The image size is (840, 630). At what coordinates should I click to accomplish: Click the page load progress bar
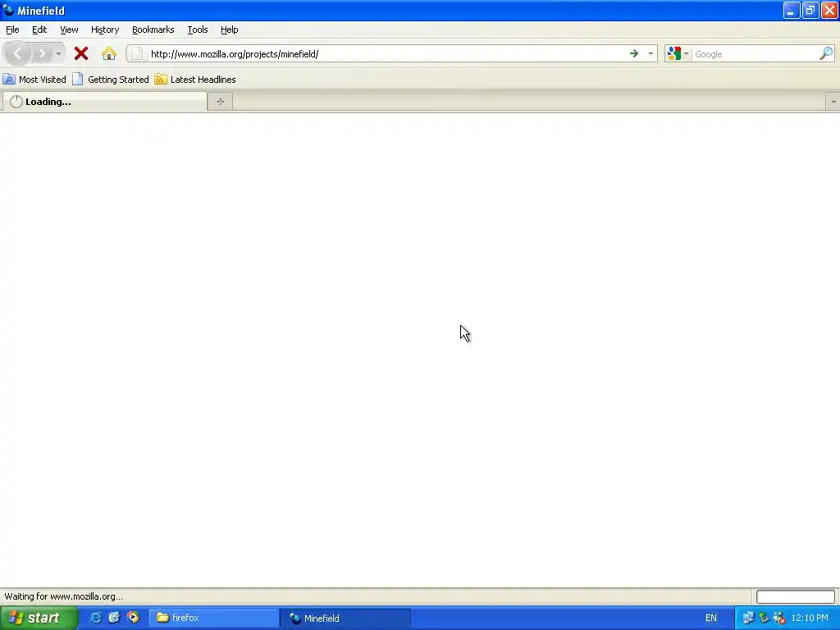795,596
